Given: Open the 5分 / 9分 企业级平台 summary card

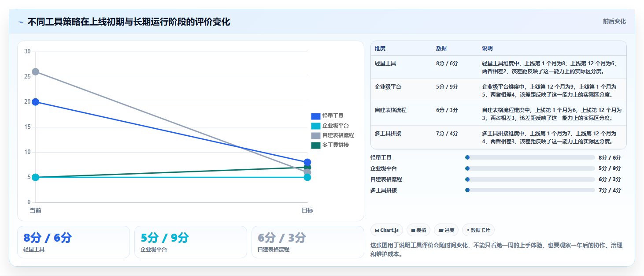Looking at the screenshot, I should tap(191, 242).
